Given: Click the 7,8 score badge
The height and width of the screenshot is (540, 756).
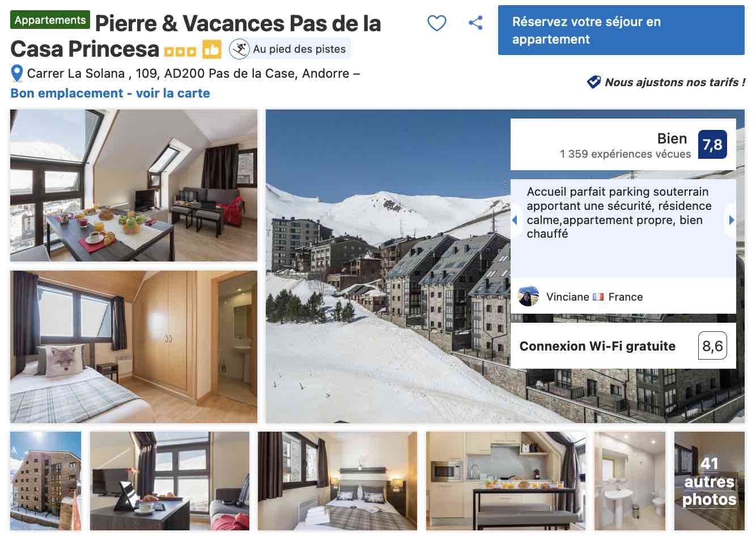Looking at the screenshot, I should click(712, 145).
